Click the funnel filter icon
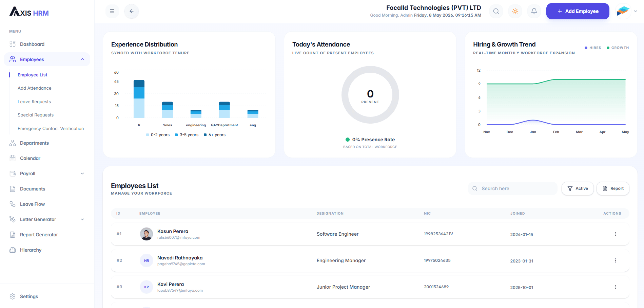Viewport: 644px width, 308px height. tap(570, 188)
